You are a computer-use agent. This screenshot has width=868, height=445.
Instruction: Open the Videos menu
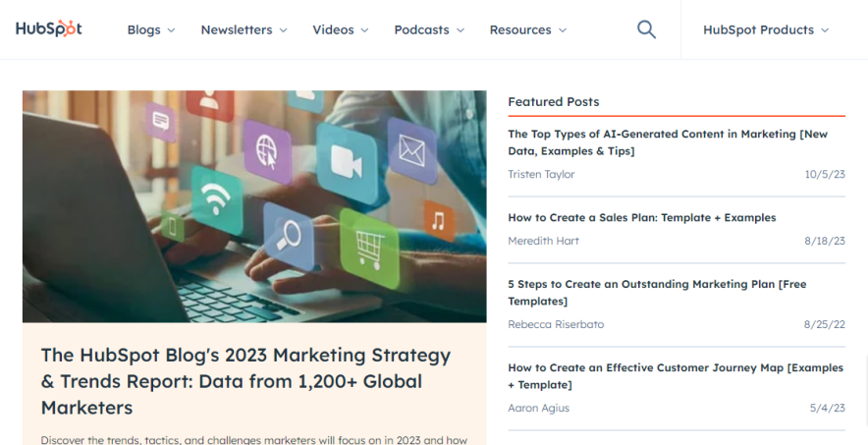[333, 29]
